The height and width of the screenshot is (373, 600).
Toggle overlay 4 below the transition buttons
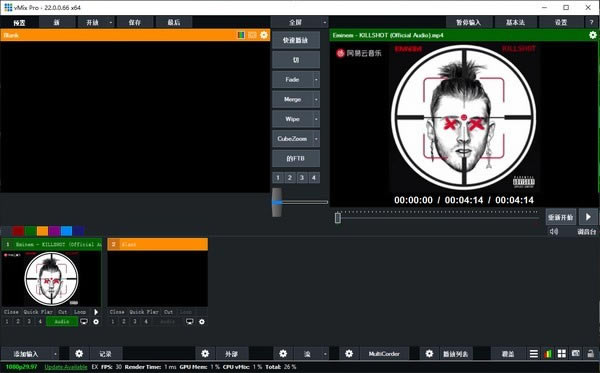click(314, 178)
